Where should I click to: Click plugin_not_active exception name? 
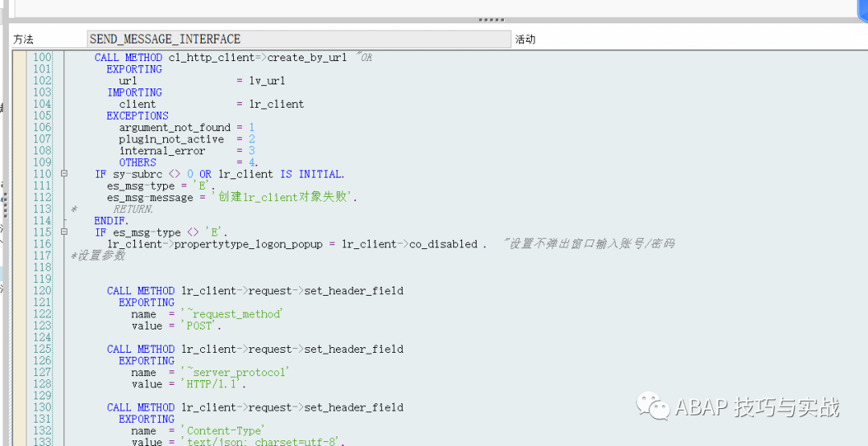[172, 139]
